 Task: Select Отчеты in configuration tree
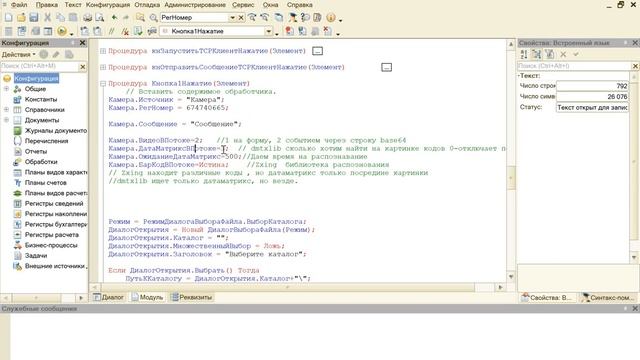coord(36,151)
